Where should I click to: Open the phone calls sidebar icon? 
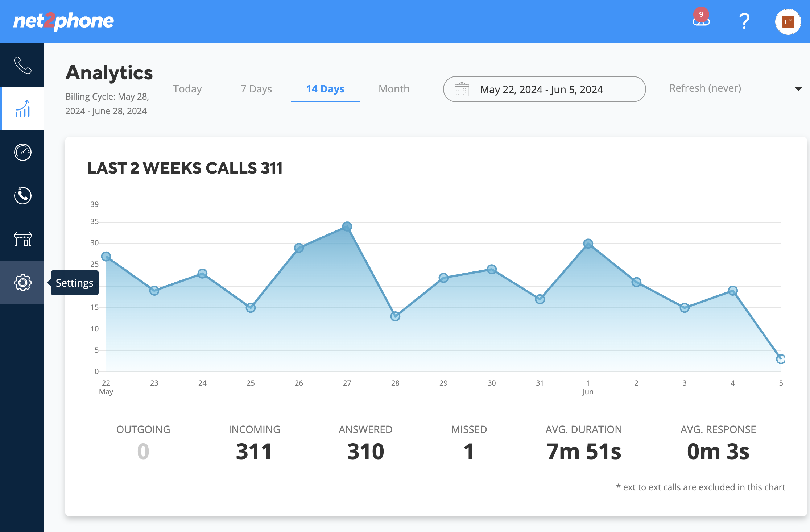[x=22, y=65]
